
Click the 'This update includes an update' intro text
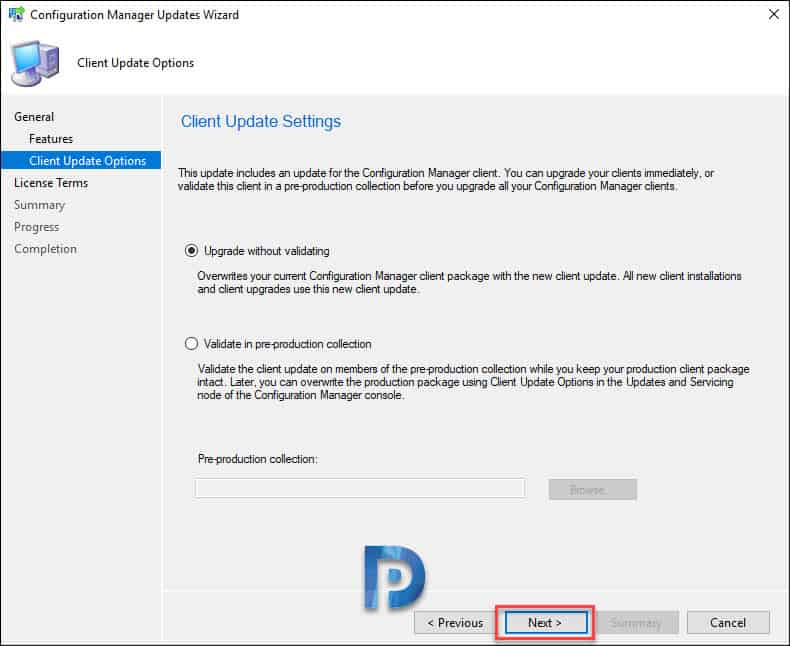coord(445,179)
